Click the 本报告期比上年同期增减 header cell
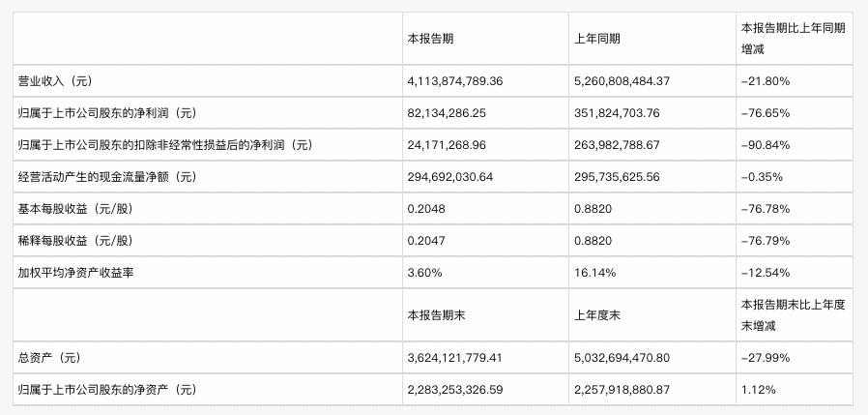Screen dimensions: 868x415 pos(793,38)
